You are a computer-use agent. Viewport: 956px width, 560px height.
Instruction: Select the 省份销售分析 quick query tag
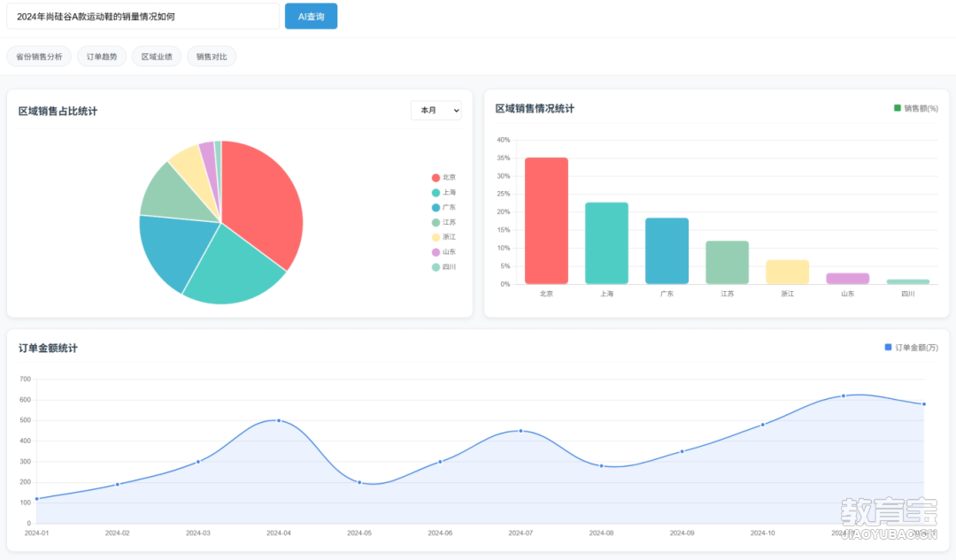point(38,55)
